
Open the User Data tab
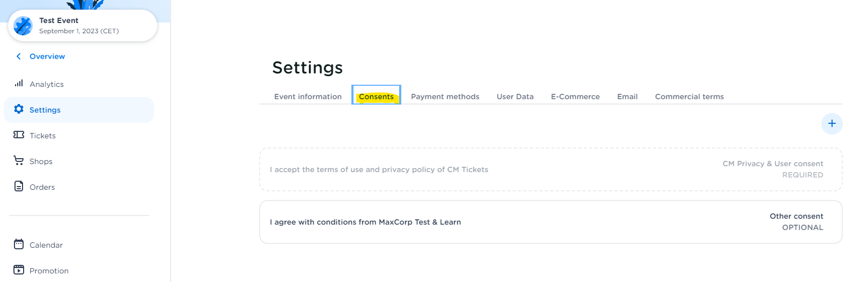pos(515,97)
